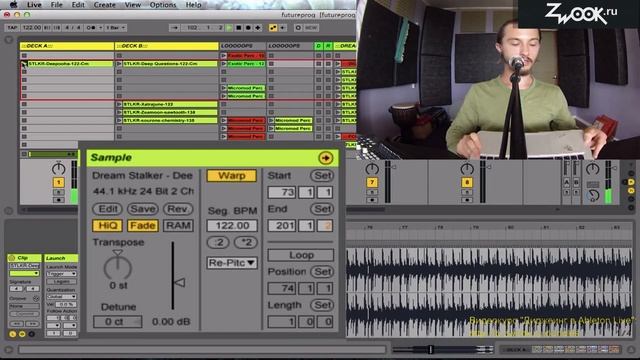Click the stop square in DECK A top slot

pyautogui.click(x=24, y=55)
